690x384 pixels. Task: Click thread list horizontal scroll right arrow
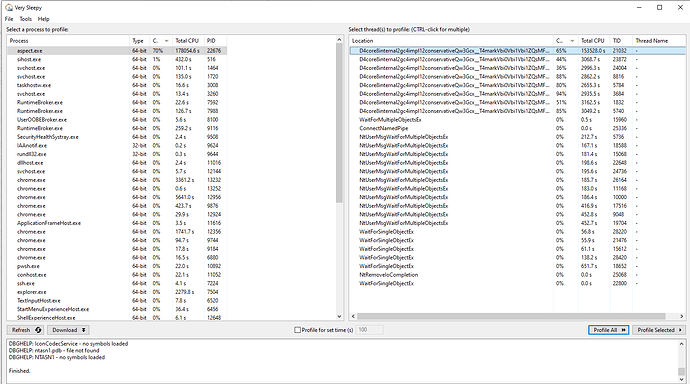coord(681,316)
